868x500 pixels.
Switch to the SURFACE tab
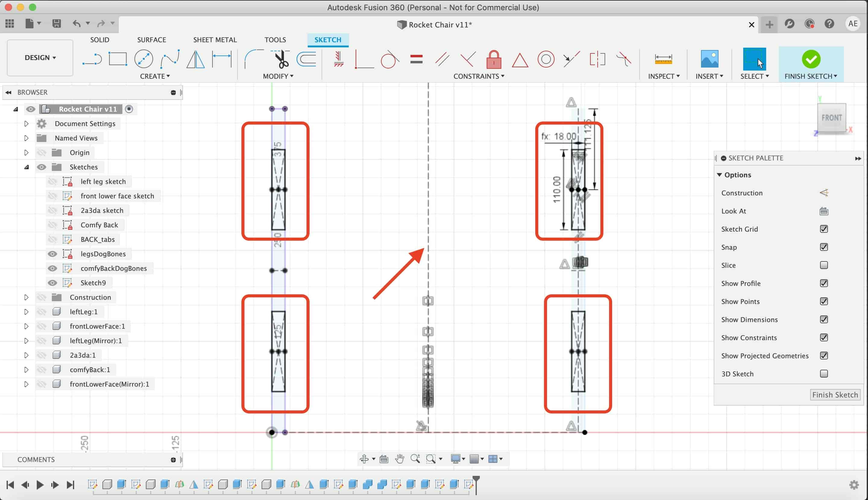(x=151, y=40)
